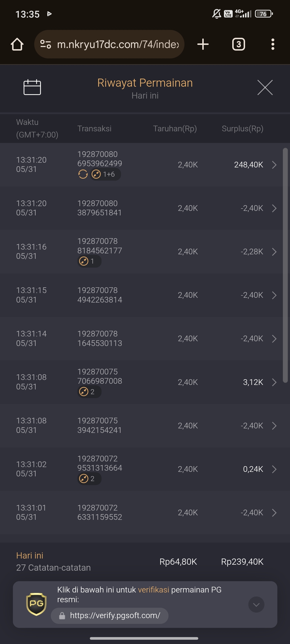The height and width of the screenshot is (644, 290).
Task: Tap the site settings icon in address bar
Action: [x=46, y=44]
